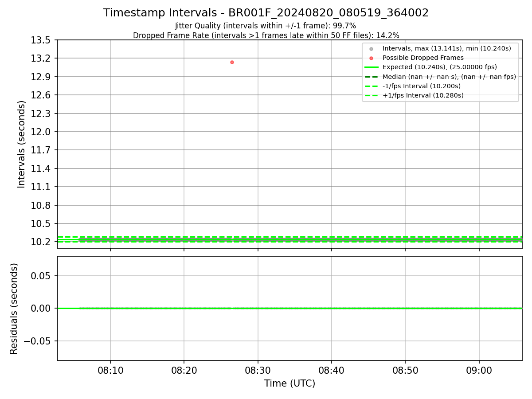Click the red possible dropped frame point
Image resolution: width=532 pixels, height=399 pixels.
tap(232, 62)
